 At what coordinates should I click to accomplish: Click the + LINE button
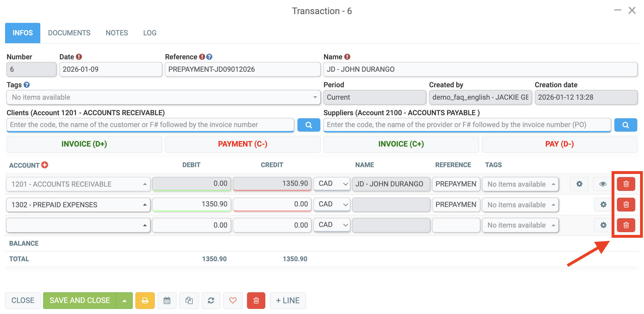[288, 300]
